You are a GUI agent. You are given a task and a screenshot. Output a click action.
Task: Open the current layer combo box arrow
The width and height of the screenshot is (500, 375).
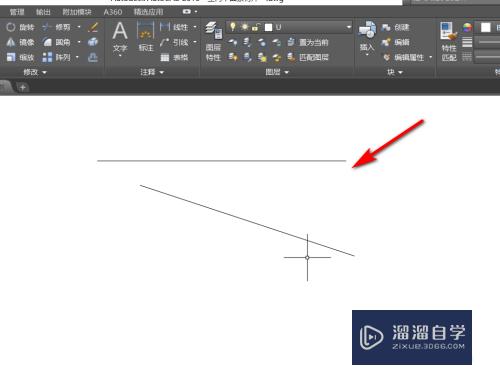349,27
